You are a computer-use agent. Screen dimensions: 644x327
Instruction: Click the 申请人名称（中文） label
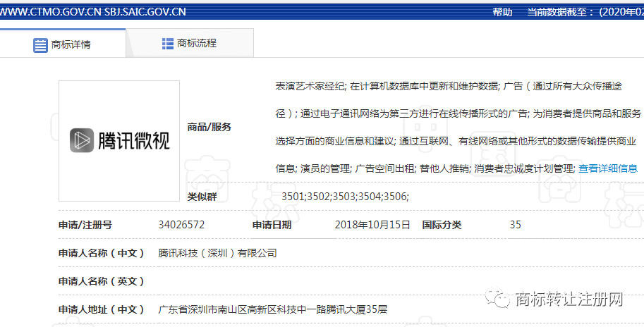click(102, 253)
